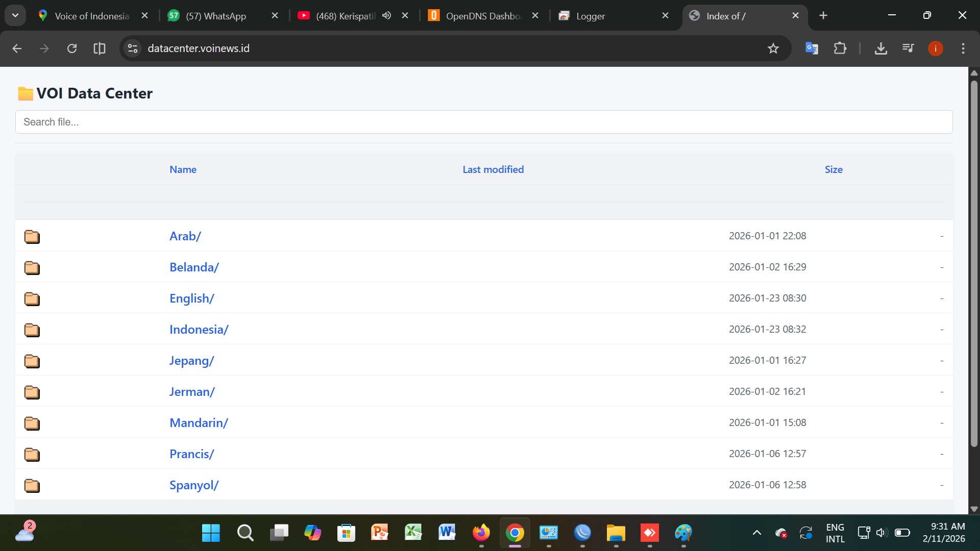Sort listing by Last modified
The height and width of the screenshot is (551, 980).
click(493, 169)
